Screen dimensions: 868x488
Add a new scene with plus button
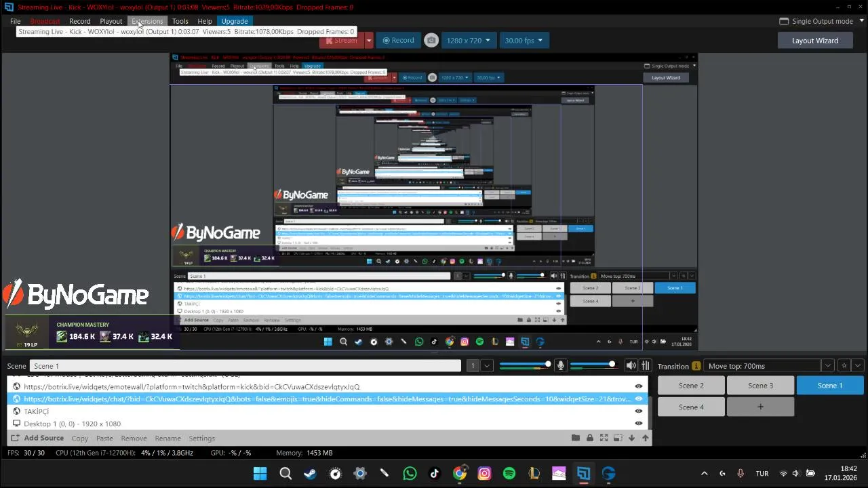[x=760, y=407]
